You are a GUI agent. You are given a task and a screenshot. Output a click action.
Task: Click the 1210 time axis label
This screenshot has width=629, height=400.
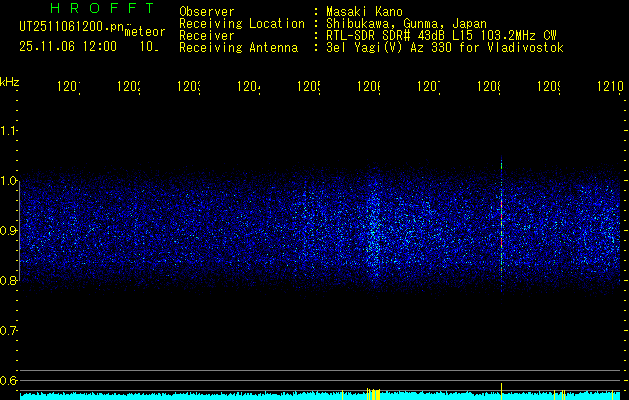611,86
